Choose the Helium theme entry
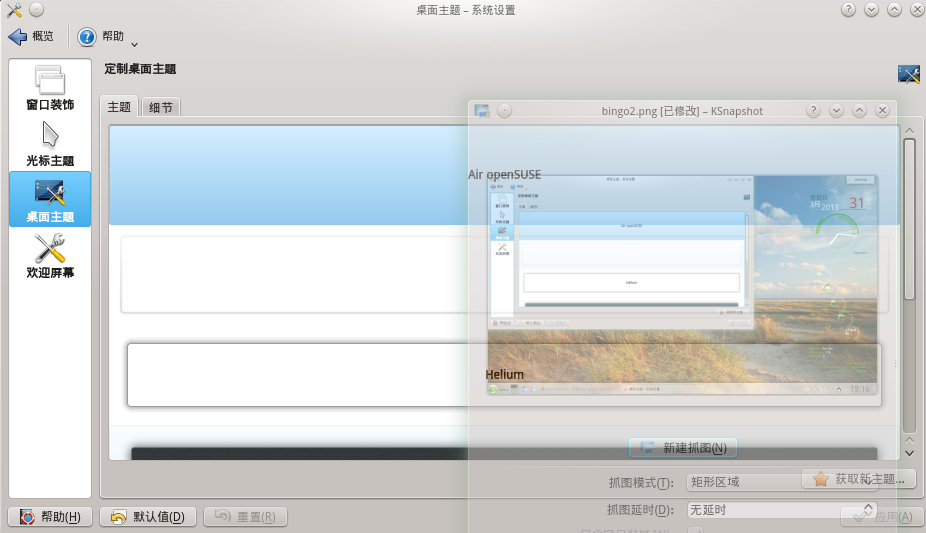Screen dimensions: 926x533 [x=504, y=375]
